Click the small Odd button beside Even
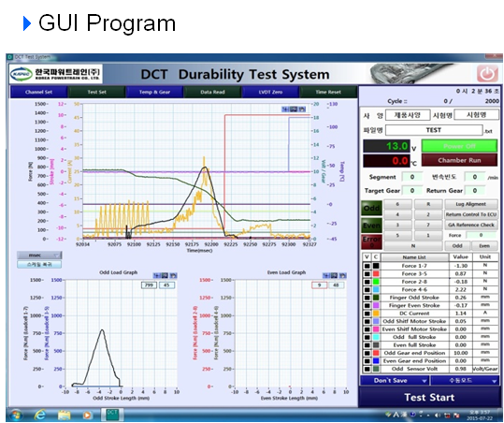 click(x=457, y=246)
